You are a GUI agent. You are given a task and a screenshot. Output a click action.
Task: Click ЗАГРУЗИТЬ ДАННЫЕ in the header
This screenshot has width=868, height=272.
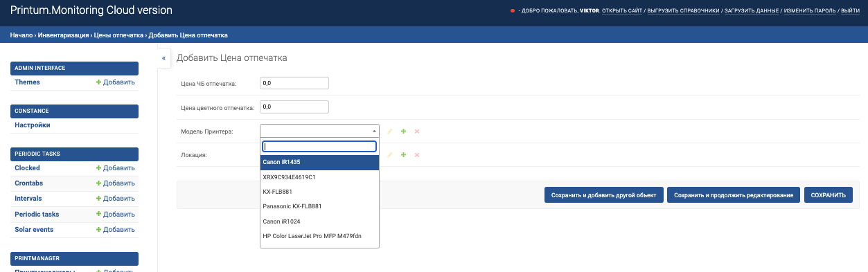point(752,11)
